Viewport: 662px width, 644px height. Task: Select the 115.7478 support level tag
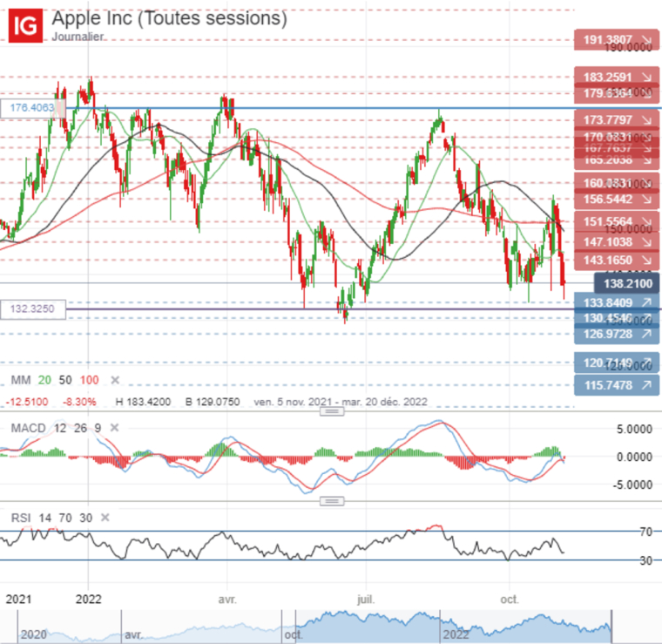point(617,385)
